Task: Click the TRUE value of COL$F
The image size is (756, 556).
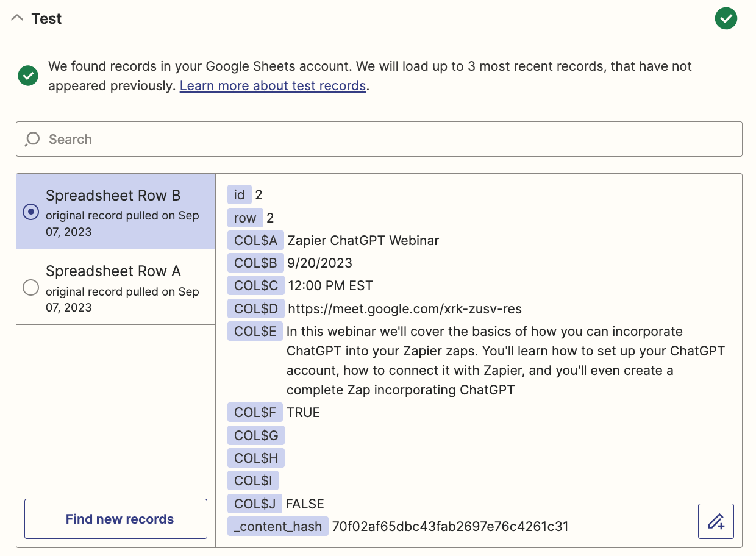Action: [x=303, y=412]
